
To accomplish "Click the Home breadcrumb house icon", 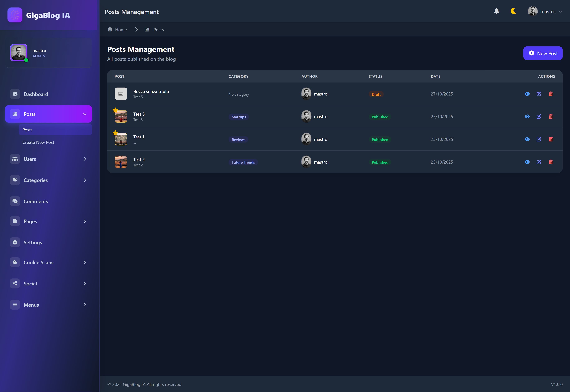I will click(110, 29).
